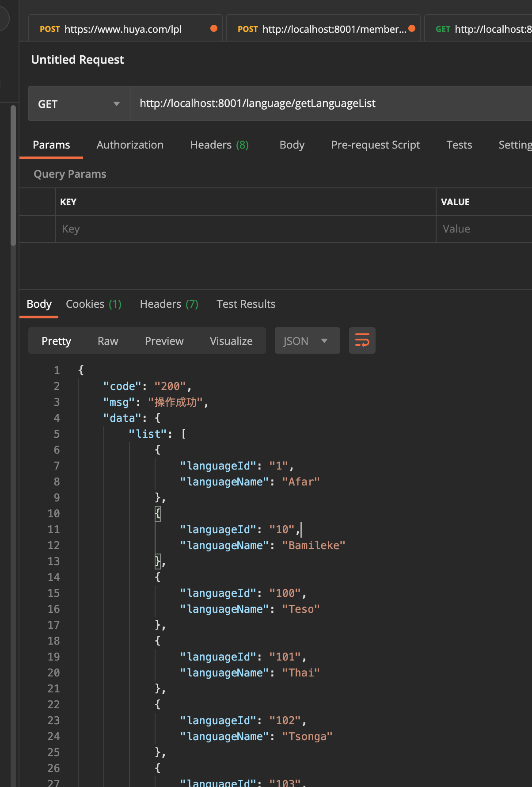The height and width of the screenshot is (787, 532).
Task: Click the languageName "Afar" line
Action: coord(250,482)
